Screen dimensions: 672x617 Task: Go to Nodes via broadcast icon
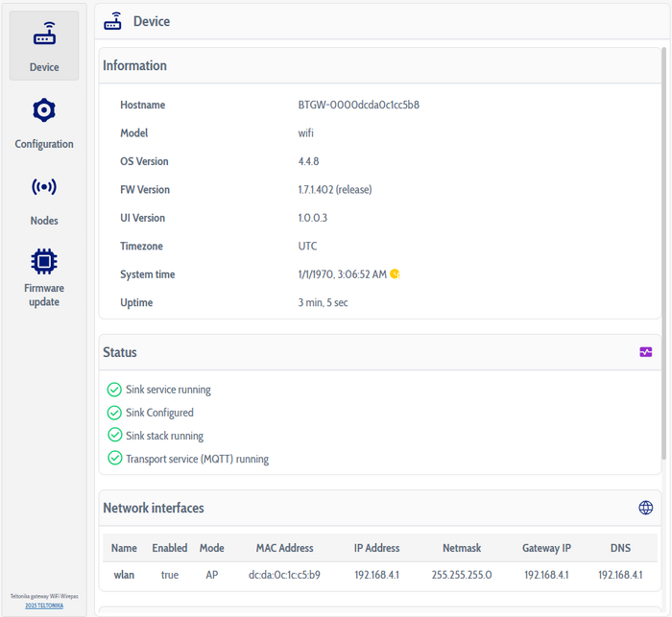click(x=44, y=188)
